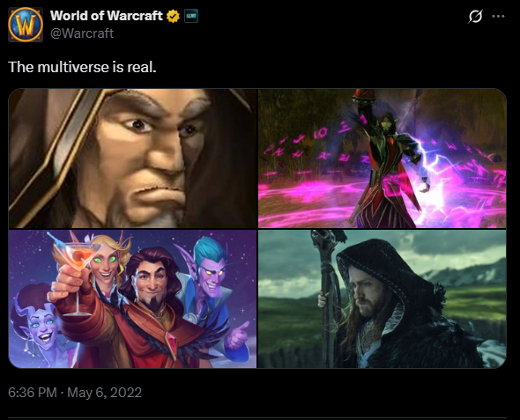Click the square affiliate badge beside the name

[191, 16]
